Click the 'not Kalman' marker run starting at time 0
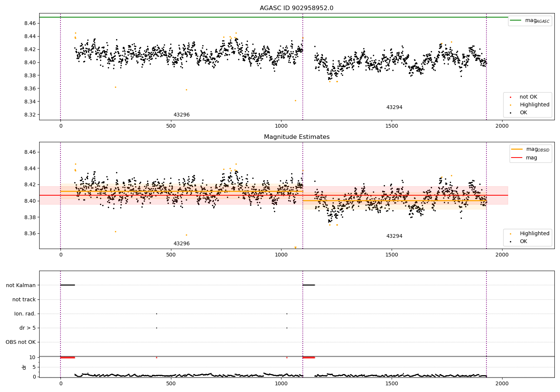The image size is (560, 392). 68,285
